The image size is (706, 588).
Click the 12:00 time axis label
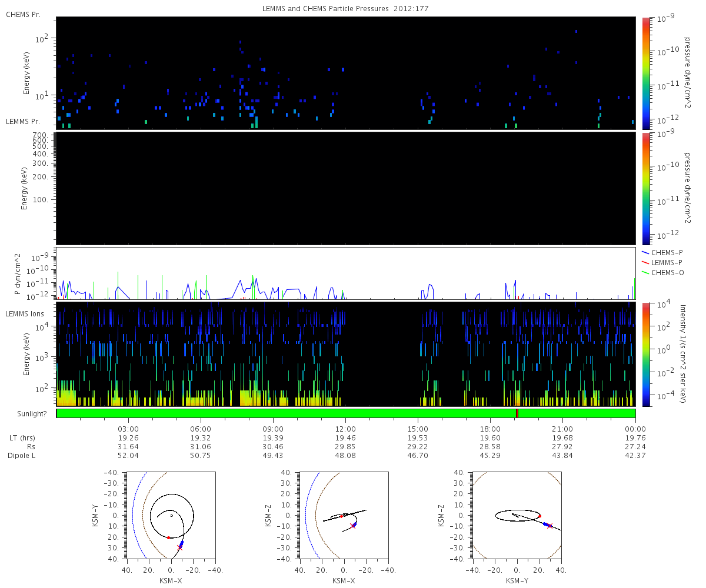(x=345, y=429)
